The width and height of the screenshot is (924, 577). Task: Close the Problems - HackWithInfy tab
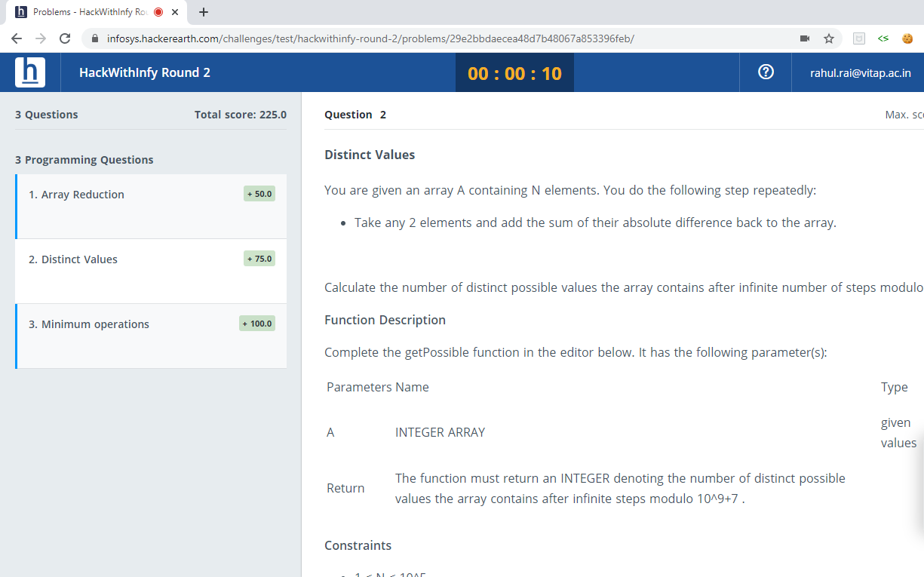pos(175,12)
